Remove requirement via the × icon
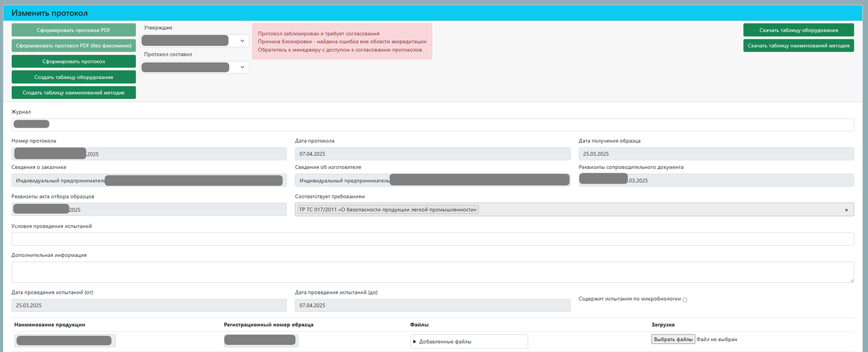The image size is (868, 352). coord(846,210)
